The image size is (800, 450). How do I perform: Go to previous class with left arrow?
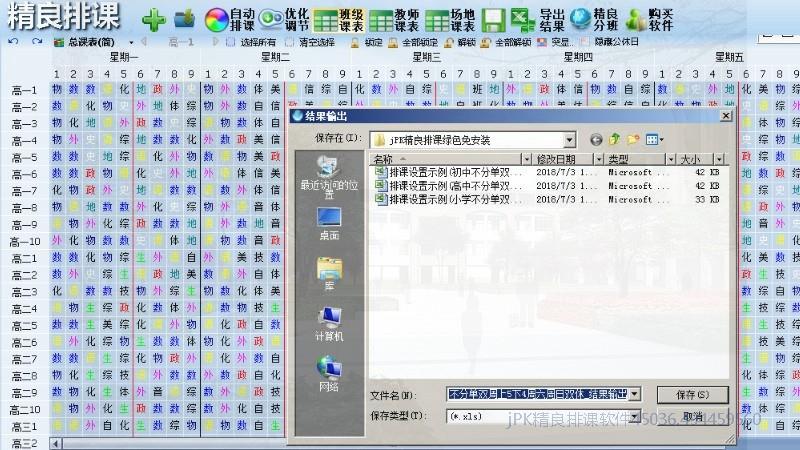tap(144, 42)
